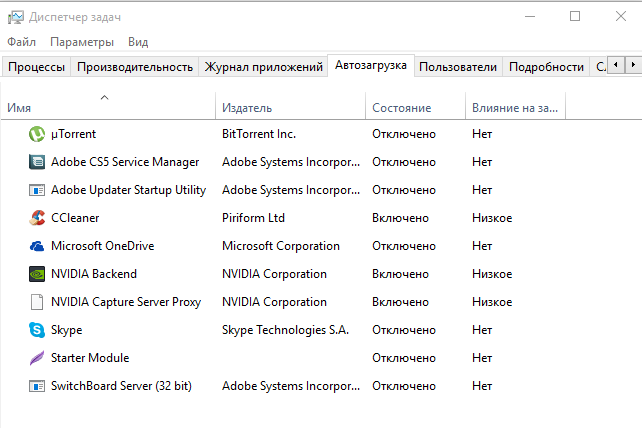Close the Диспетчер задач window
Screen dimensions: 642x428
pyautogui.click(x=621, y=16)
